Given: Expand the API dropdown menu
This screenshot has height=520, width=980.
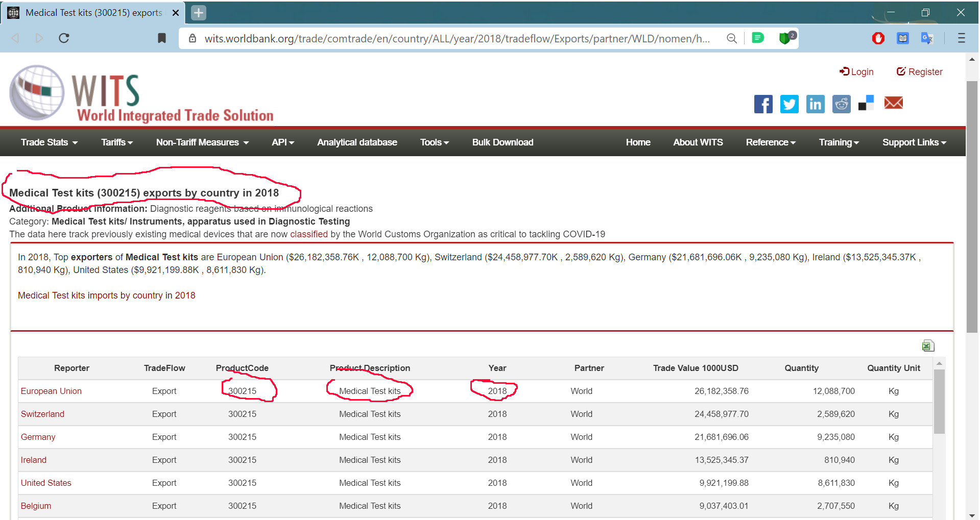Looking at the screenshot, I should coord(283,142).
